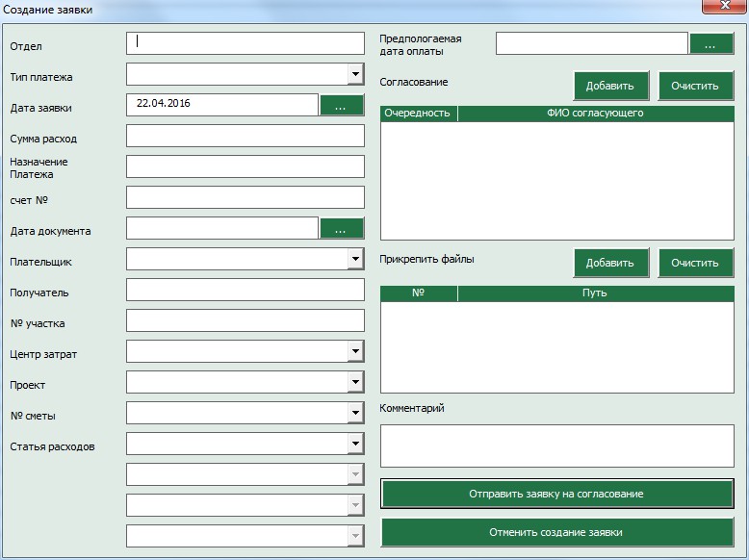Click the № column header in files list

tap(419, 293)
